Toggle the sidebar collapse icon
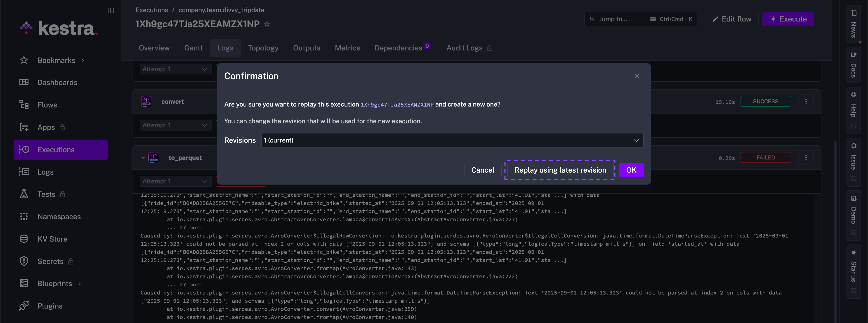 tap(111, 10)
